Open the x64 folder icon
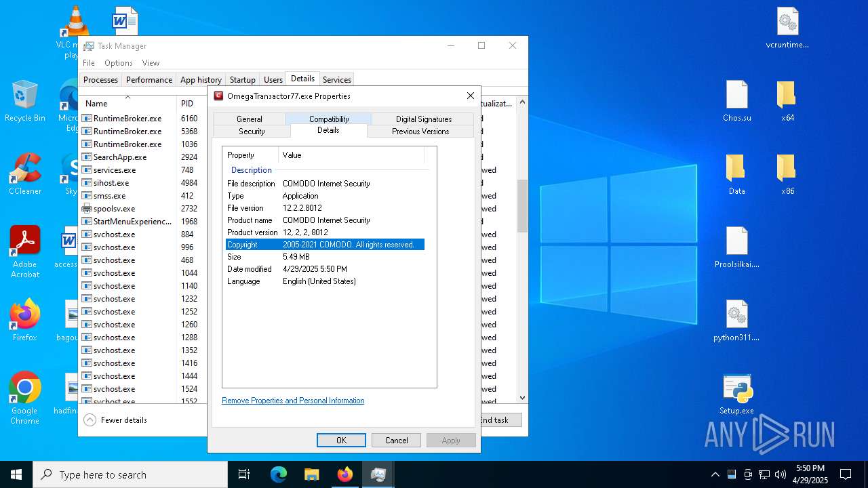This screenshot has height=488, width=868. pyautogui.click(x=787, y=101)
